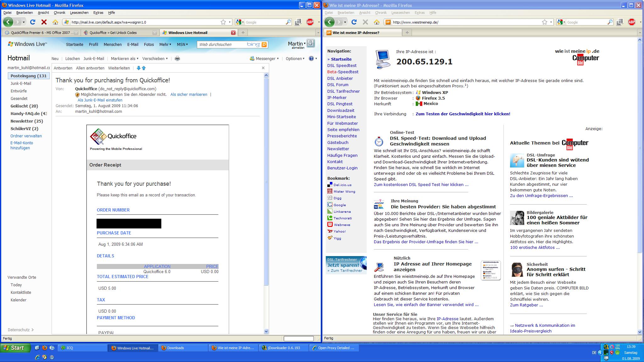Bookmark star in wieistmeineip address bar
The height and width of the screenshot is (362, 644).
tap(545, 22)
